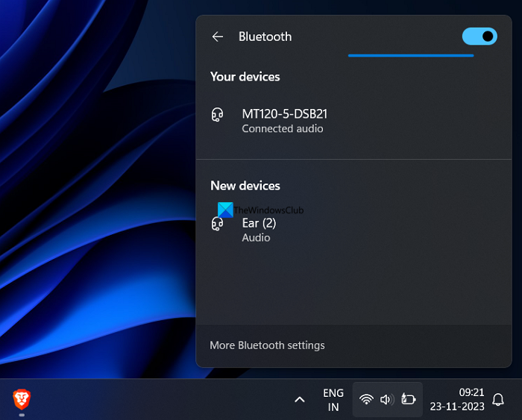Show hidden icons with the taskbar chevron
Image resolution: width=522 pixels, height=420 pixels.
tap(300, 399)
